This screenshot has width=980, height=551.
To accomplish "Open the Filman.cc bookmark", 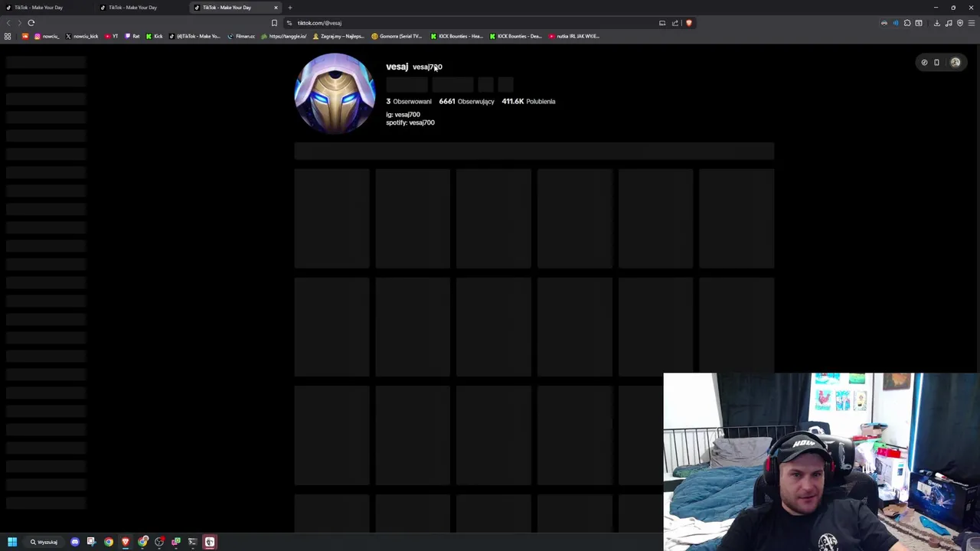I will point(240,36).
